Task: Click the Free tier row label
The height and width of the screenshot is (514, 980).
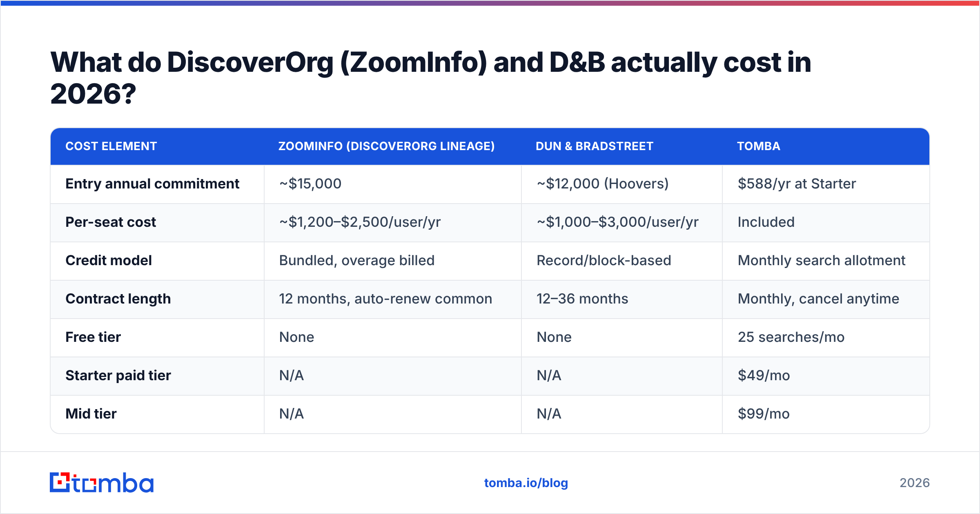Action: coord(93,337)
